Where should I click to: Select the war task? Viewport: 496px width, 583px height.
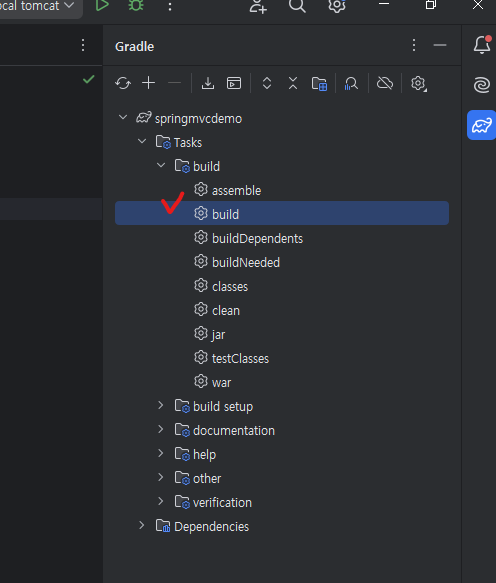[282, 382]
